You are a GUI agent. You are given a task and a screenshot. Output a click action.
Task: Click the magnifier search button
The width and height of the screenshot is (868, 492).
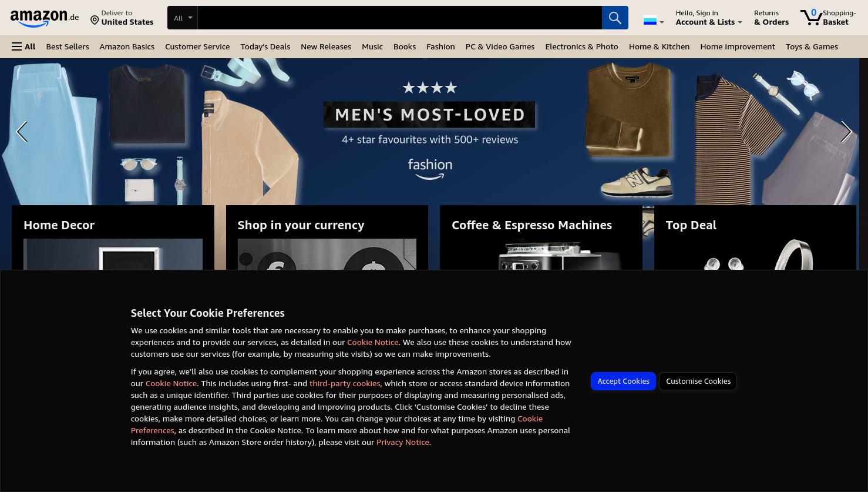click(x=615, y=18)
